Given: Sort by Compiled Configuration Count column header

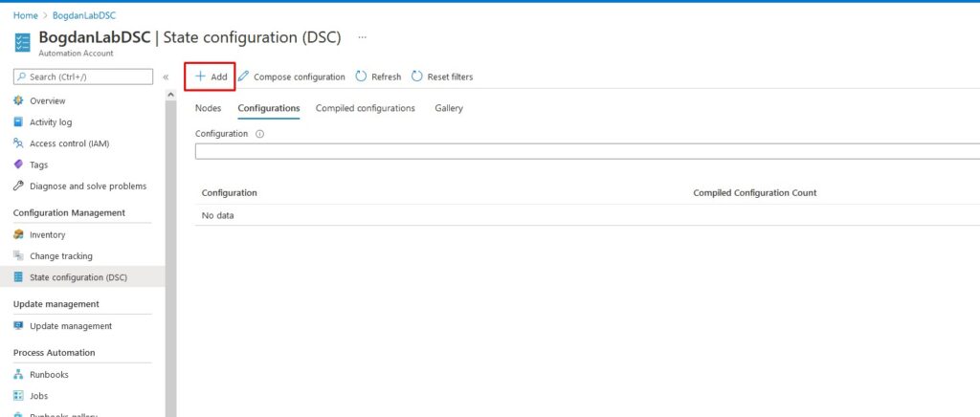Looking at the screenshot, I should 755,193.
